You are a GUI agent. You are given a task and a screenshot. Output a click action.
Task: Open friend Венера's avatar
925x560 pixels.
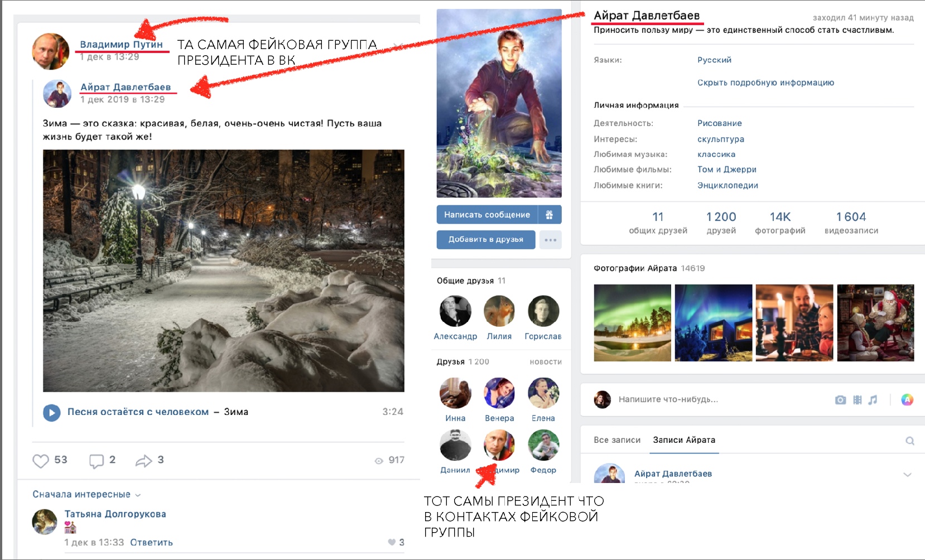[x=499, y=393]
